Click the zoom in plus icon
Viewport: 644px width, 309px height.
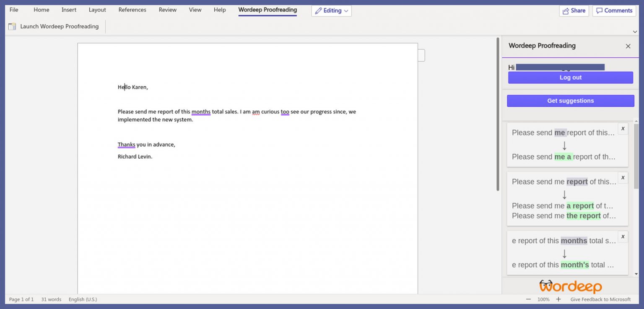coord(558,299)
